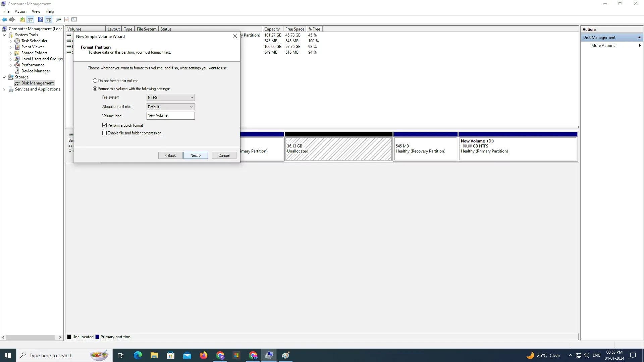644x362 pixels.
Task: Open Microsoft Edge from the taskbar
Action: (x=138, y=355)
